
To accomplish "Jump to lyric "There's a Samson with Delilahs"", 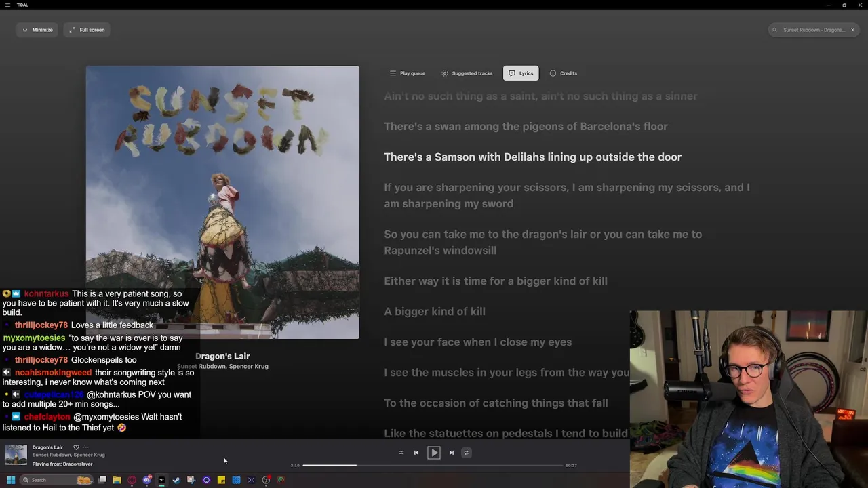I will (x=533, y=157).
